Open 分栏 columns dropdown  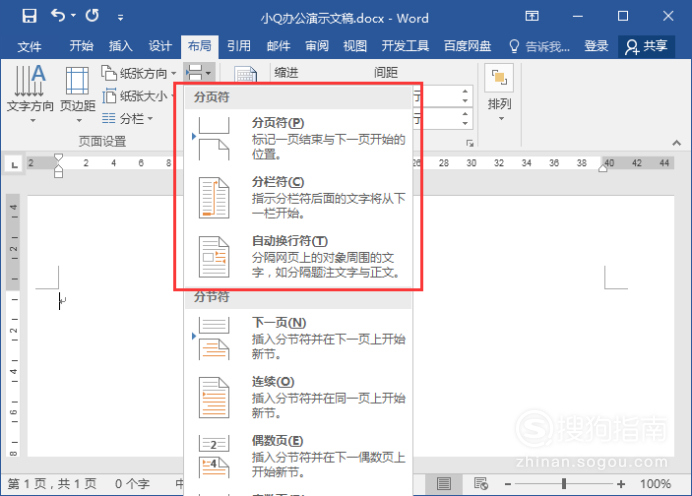click(127, 118)
